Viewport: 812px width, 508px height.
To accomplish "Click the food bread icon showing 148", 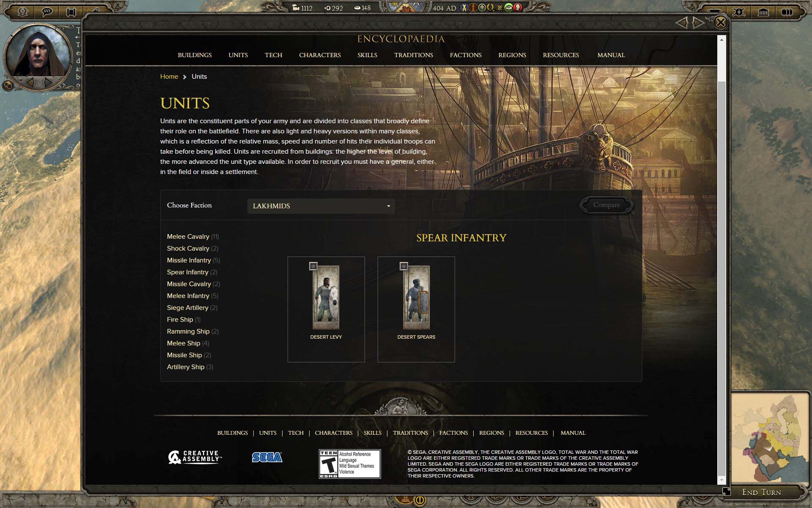I will pos(357,8).
